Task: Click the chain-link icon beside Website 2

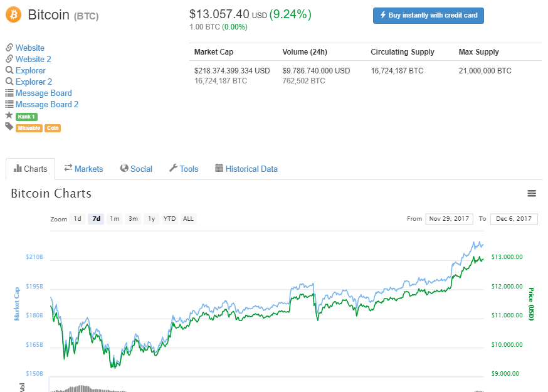Action: coord(9,58)
